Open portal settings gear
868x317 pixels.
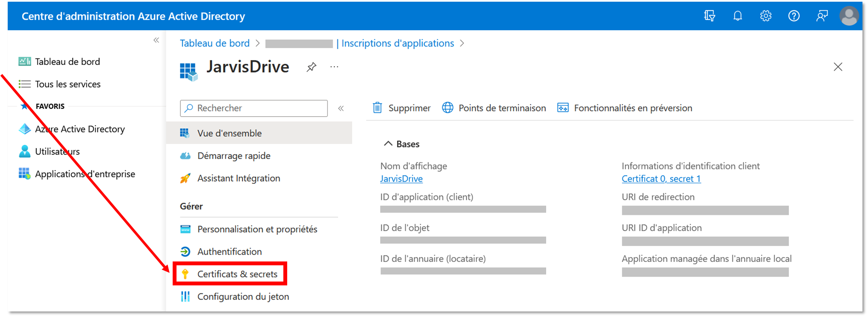point(765,16)
